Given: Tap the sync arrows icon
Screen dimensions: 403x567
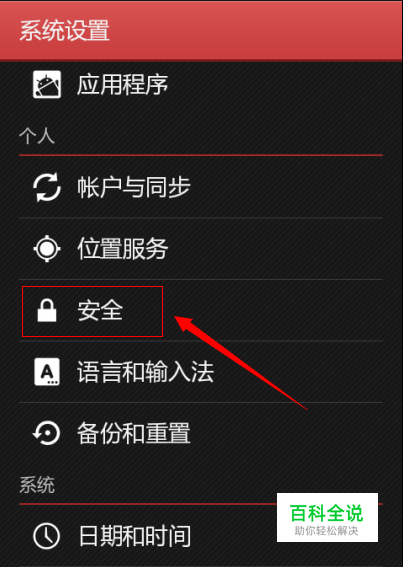Looking at the screenshot, I should tap(47, 187).
